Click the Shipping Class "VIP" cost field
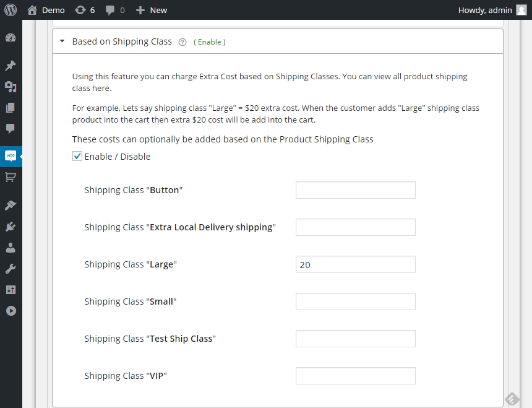 (x=355, y=376)
